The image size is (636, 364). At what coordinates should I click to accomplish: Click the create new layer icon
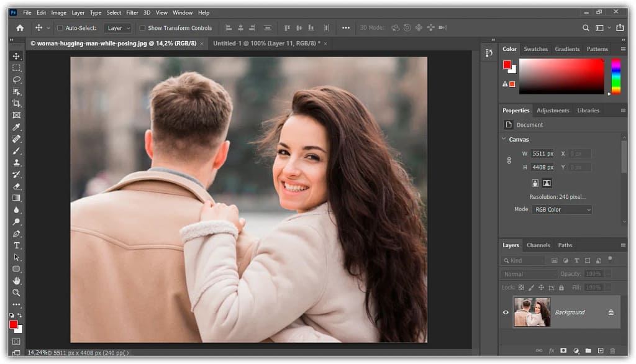coord(601,351)
